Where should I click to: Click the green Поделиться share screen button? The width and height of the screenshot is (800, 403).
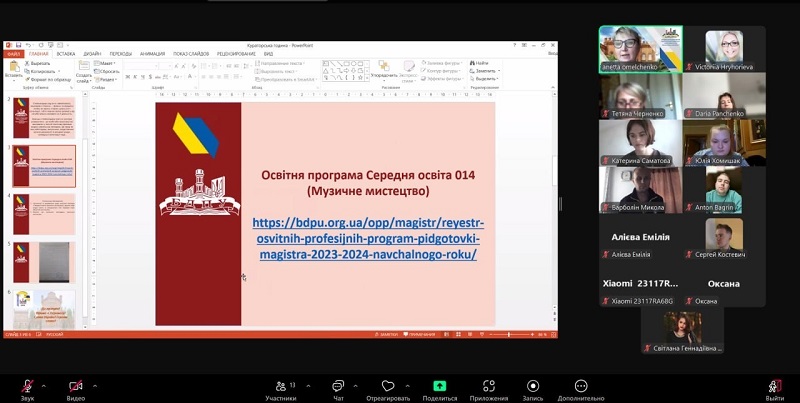(x=440, y=390)
